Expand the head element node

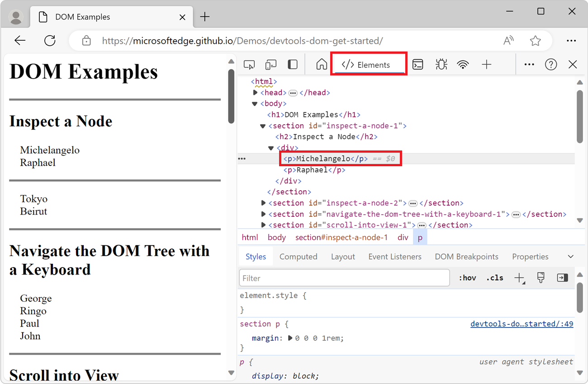click(256, 93)
